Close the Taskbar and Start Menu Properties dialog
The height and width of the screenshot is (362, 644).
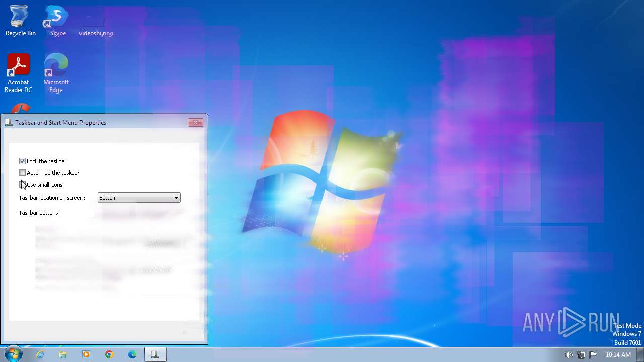[195, 122]
